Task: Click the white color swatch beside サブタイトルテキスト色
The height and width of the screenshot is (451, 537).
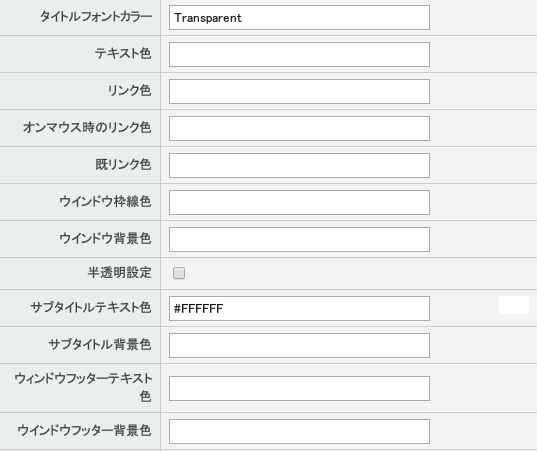Action: point(514,305)
